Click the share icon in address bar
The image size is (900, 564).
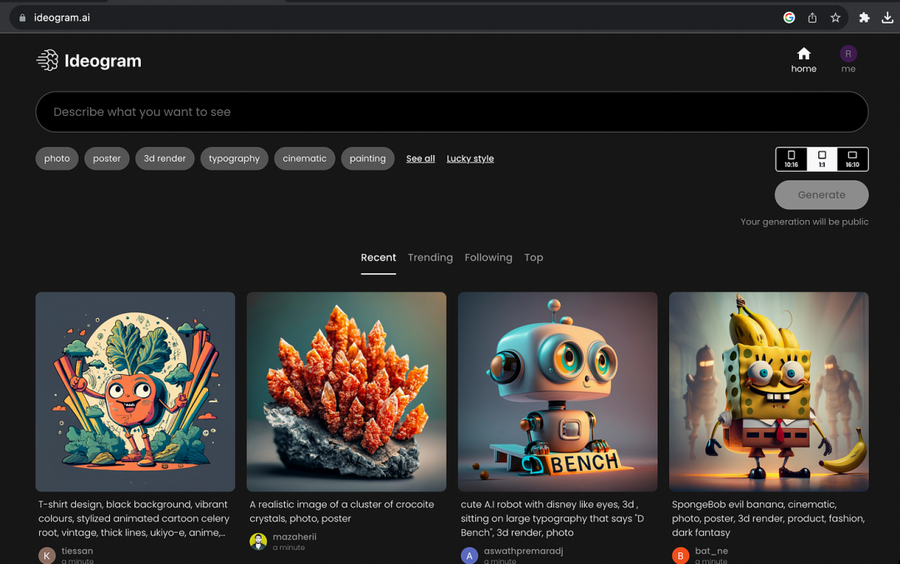(x=812, y=18)
